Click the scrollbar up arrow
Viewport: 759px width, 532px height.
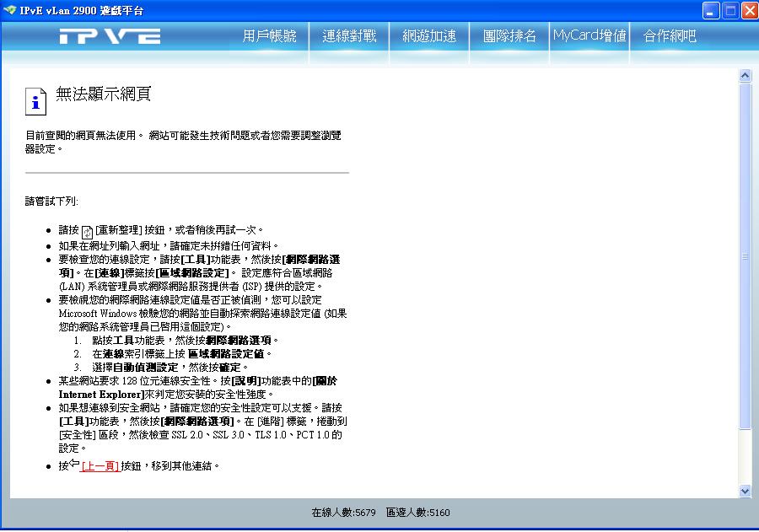click(x=745, y=76)
